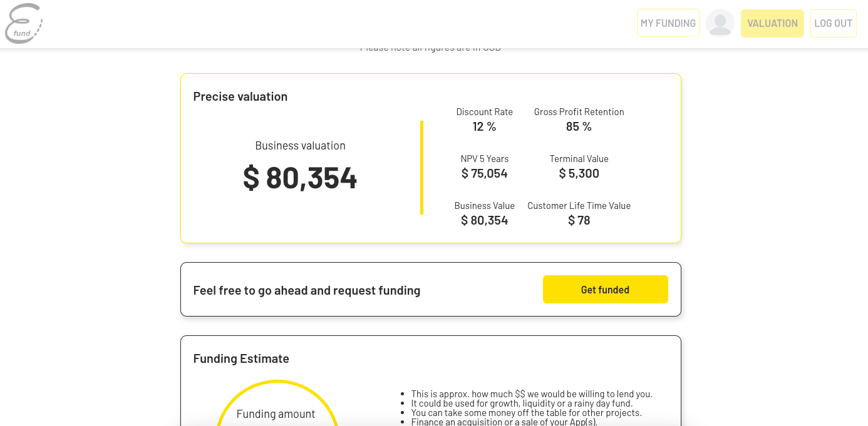Click the yellow divider bar in valuation card
This screenshot has width=868, height=426.
tap(420, 168)
